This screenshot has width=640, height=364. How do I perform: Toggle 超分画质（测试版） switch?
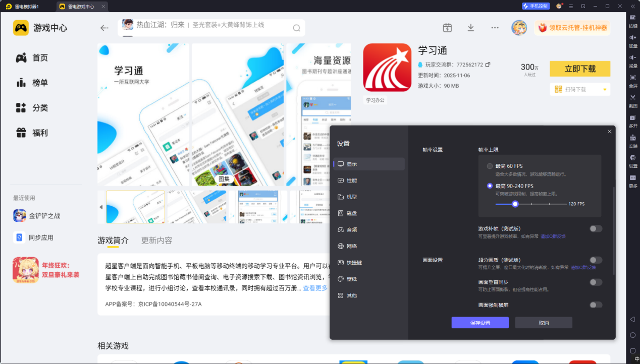[x=596, y=260]
